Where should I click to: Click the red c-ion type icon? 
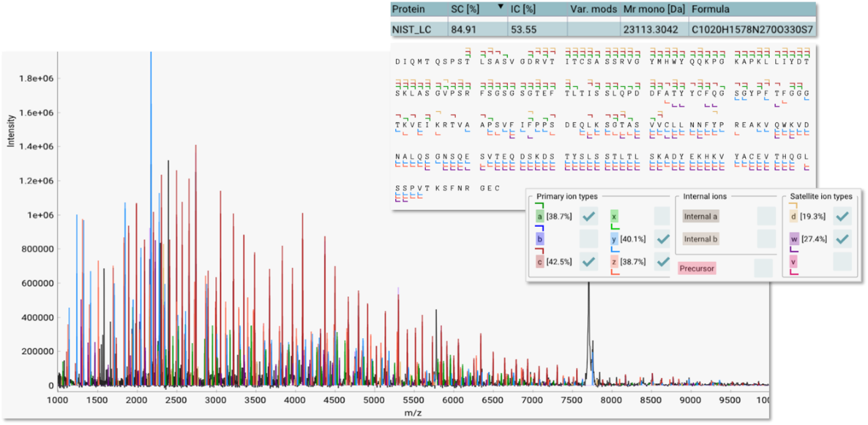[x=539, y=262]
